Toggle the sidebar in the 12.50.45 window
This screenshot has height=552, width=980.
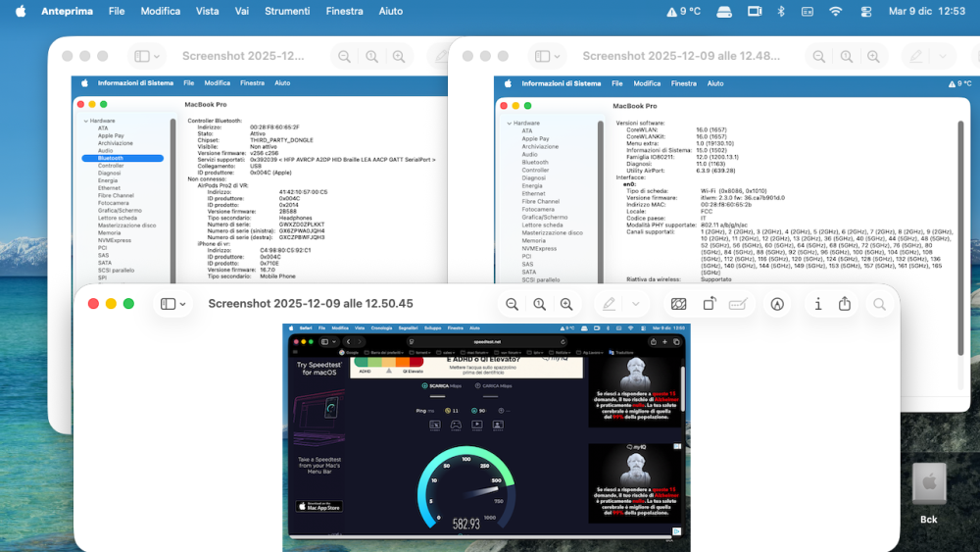[x=168, y=304]
